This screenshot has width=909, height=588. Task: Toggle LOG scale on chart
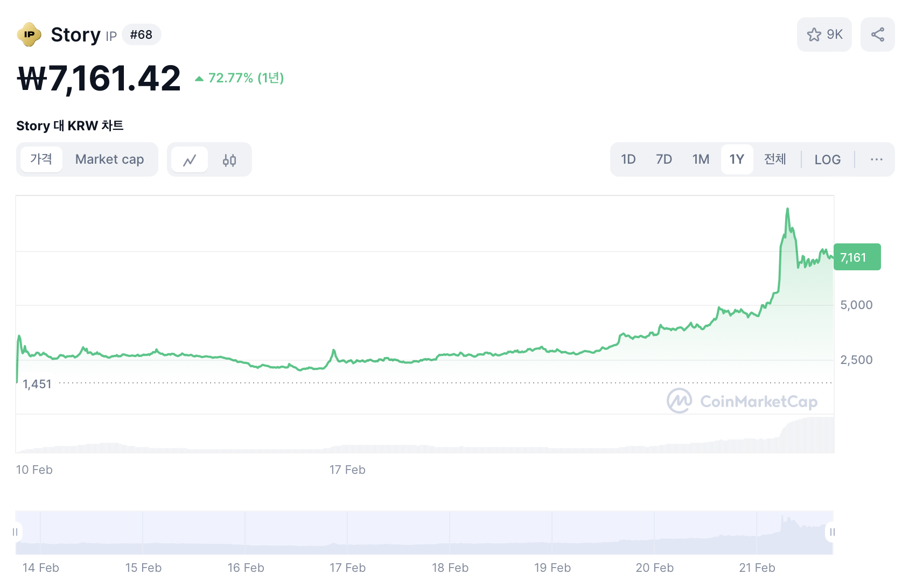coord(827,159)
